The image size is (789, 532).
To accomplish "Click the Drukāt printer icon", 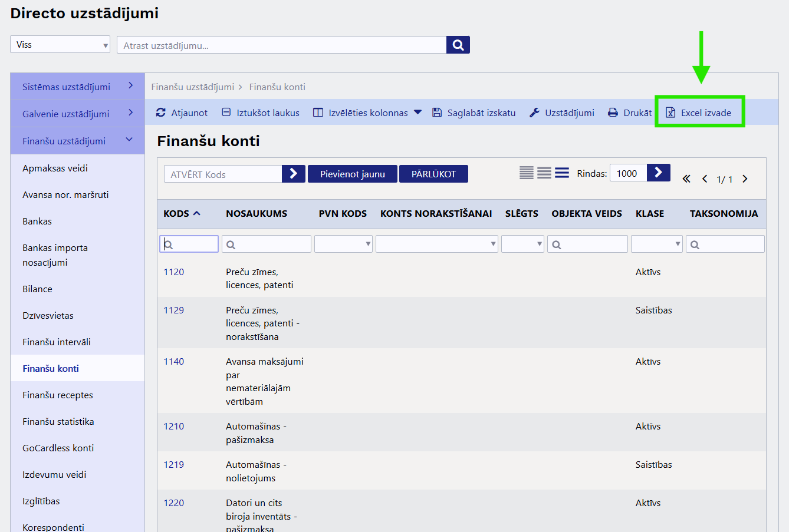I will click(x=613, y=113).
